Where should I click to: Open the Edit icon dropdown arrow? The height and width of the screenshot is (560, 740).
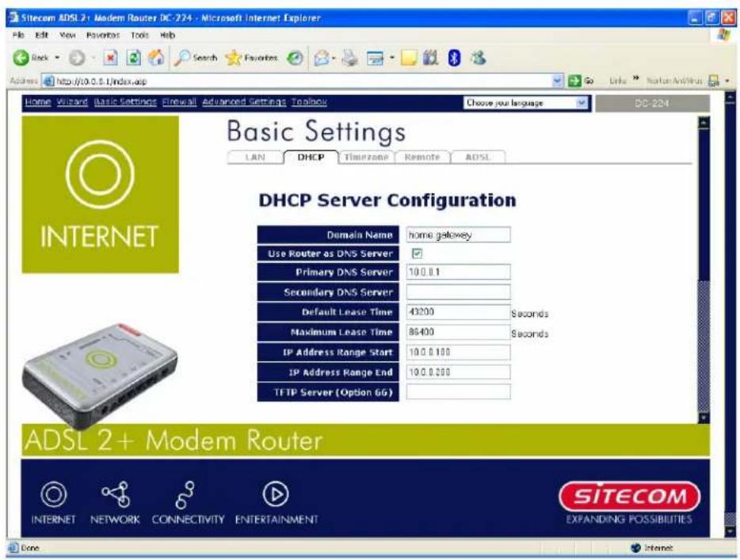(391, 59)
